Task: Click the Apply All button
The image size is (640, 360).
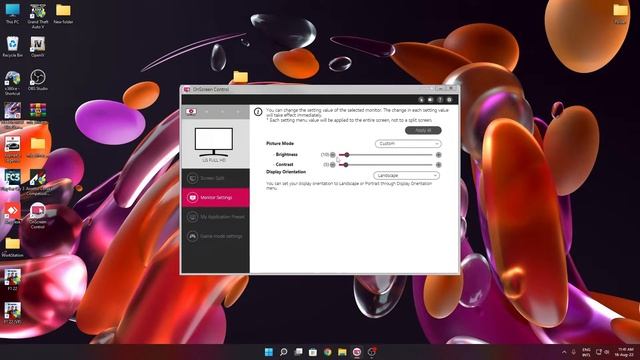Action: [x=423, y=130]
